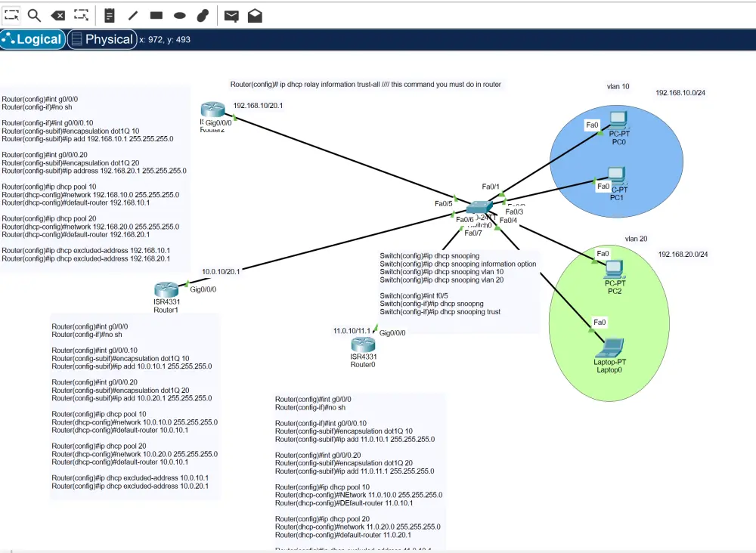756x553 pixels.
Task: Open the PC1 computer icon
Action: coord(617,175)
